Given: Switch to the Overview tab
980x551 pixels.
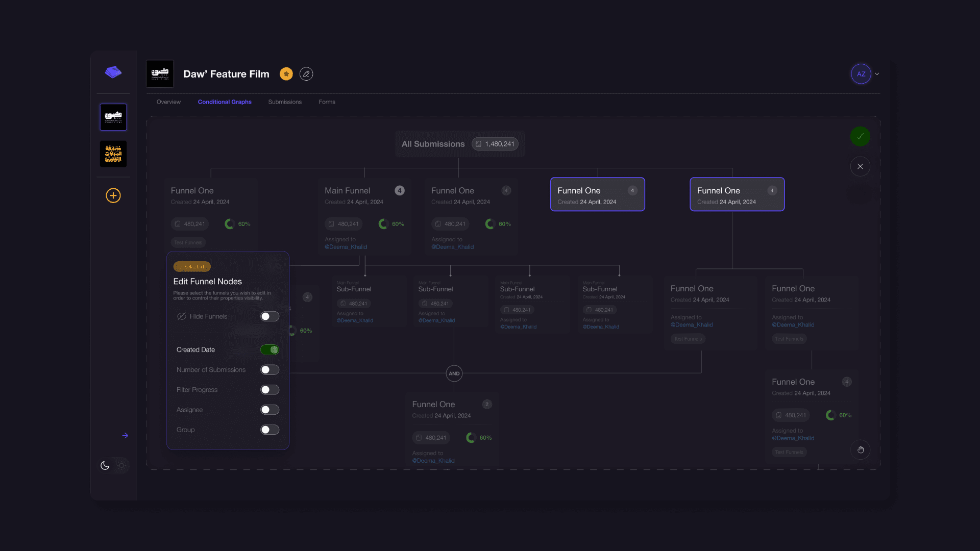Looking at the screenshot, I should pyautogui.click(x=168, y=102).
